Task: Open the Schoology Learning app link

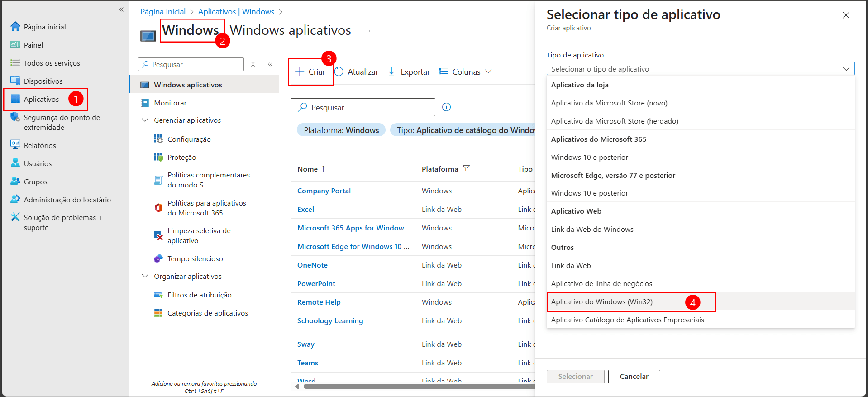Action: point(330,320)
